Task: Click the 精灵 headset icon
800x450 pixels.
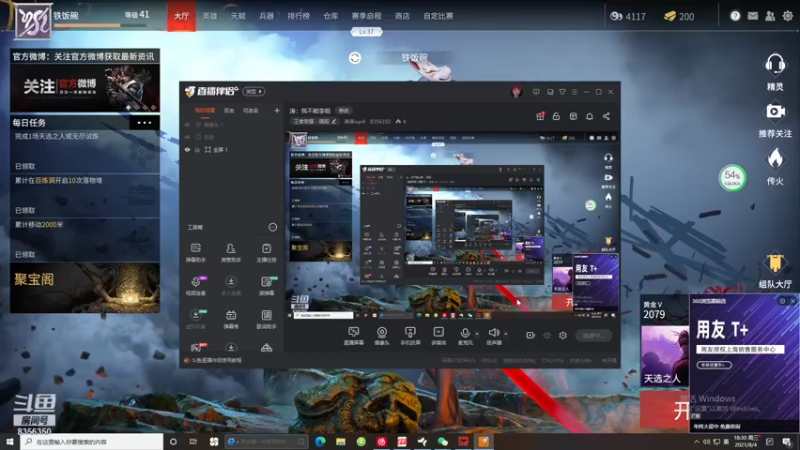Action: pyautogui.click(x=774, y=65)
